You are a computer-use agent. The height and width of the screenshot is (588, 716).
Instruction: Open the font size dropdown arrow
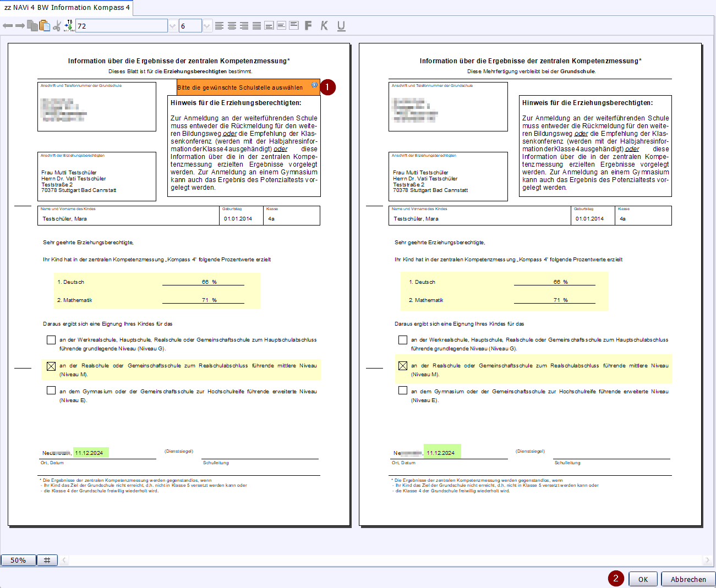click(x=207, y=26)
